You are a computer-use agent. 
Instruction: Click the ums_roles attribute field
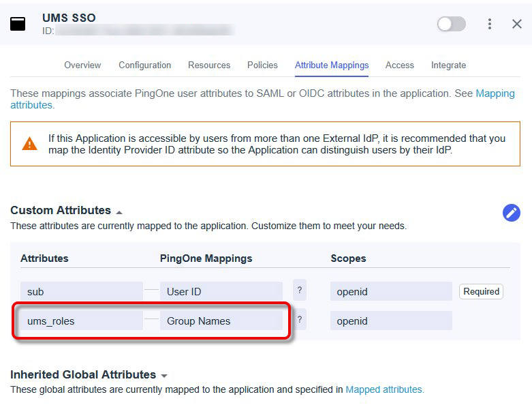(81, 321)
